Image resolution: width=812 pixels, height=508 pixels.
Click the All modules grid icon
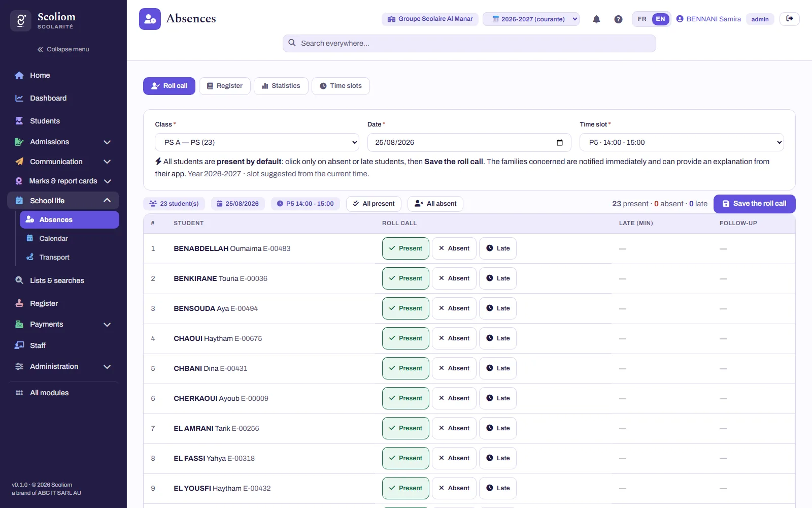(x=19, y=393)
